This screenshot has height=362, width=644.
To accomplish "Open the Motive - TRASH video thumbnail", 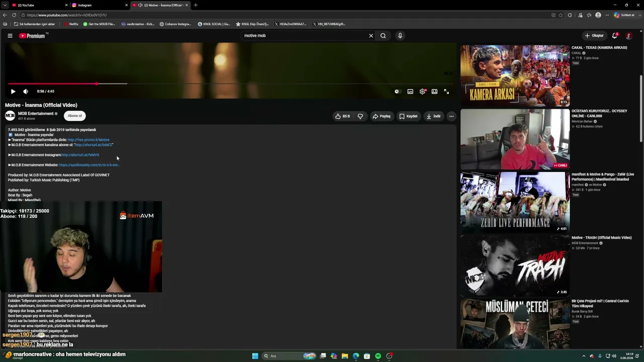I will point(515,266).
